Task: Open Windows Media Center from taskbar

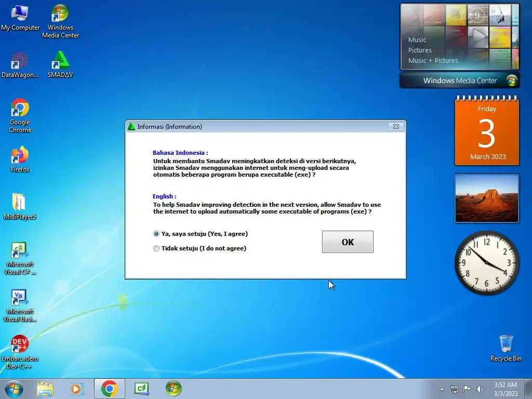Action: click(x=174, y=389)
